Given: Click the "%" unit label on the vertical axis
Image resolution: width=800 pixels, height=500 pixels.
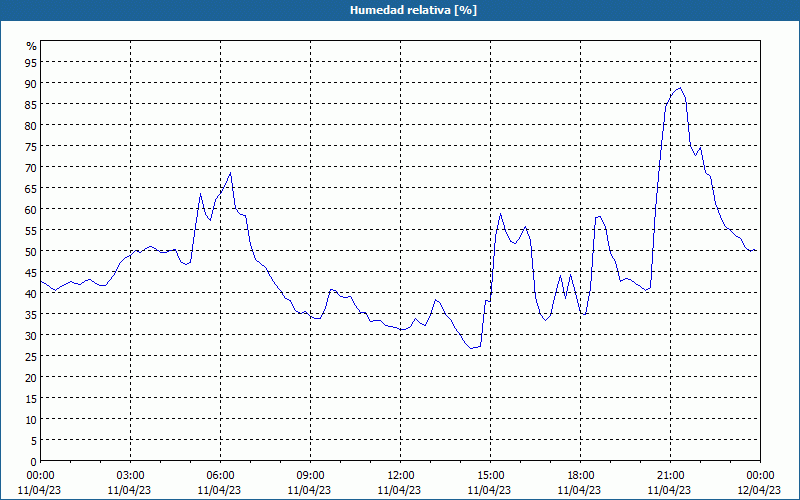Looking at the screenshot, I should pos(32,46).
